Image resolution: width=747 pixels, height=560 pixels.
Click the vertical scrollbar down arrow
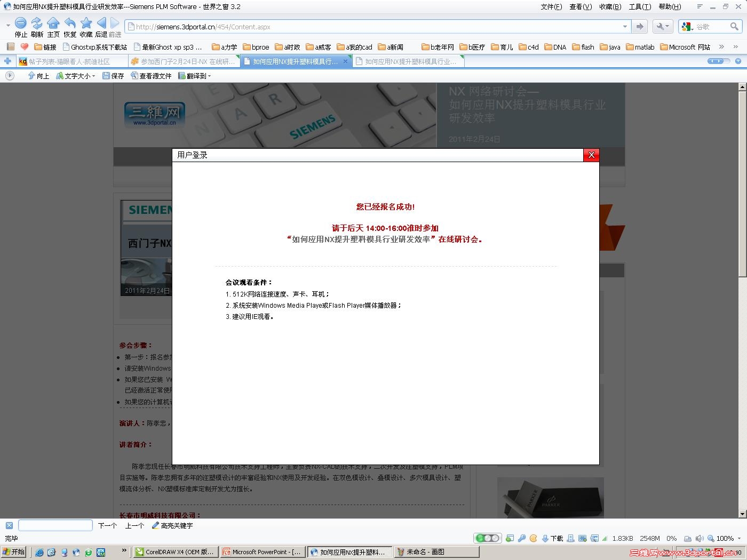pyautogui.click(x=742, y=514)
